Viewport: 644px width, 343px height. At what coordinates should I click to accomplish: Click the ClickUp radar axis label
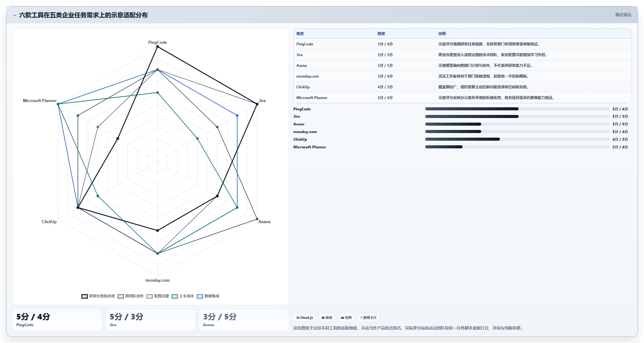click(x=49, y=222)
